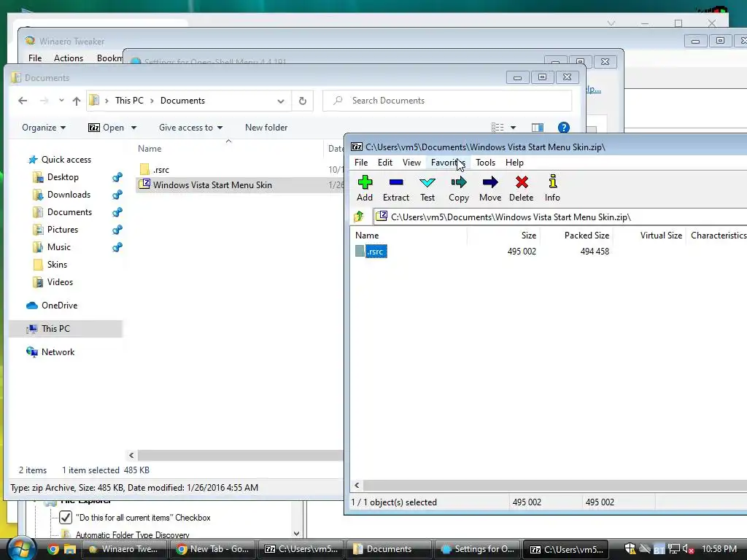Click the 7-Zip Delete toolbar icon

(521, 188)
